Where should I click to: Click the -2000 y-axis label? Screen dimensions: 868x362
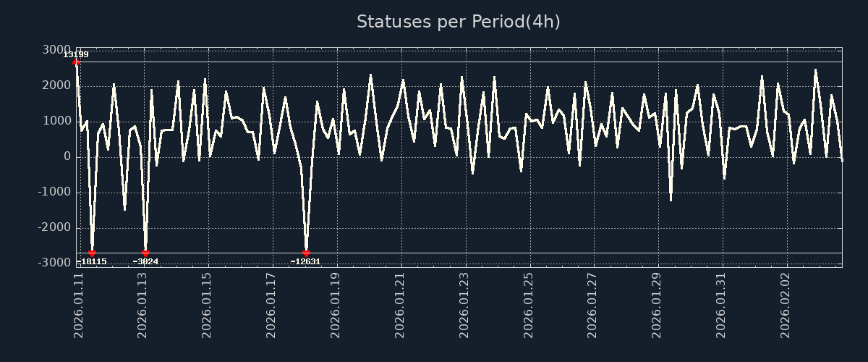tap(54, 227)
